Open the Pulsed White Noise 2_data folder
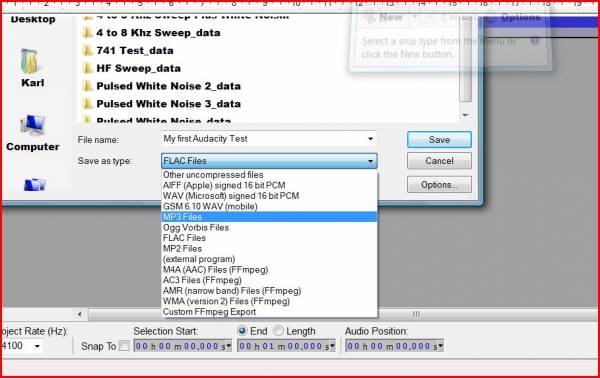600x378 pixels. point(168,86)
